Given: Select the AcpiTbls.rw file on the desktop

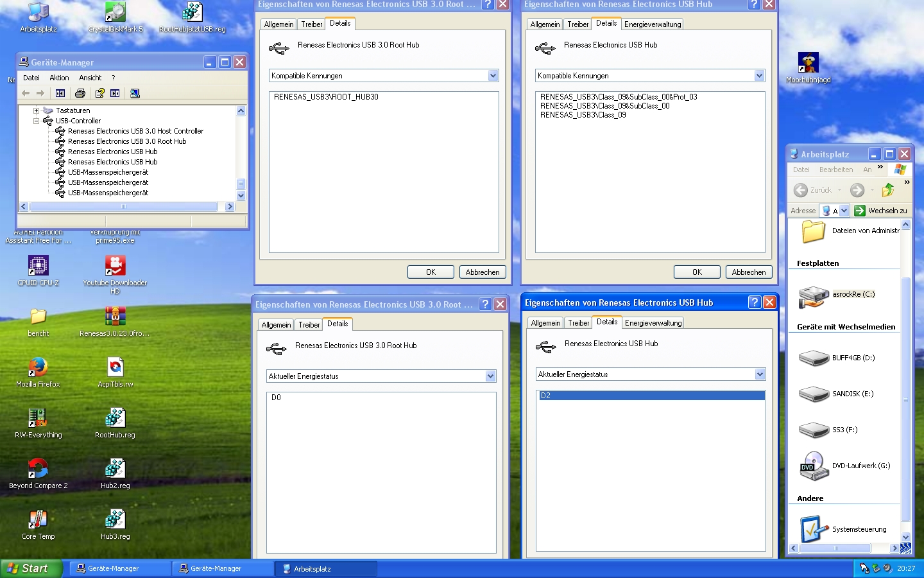Looking at the screenshot, I should [116, 372].
